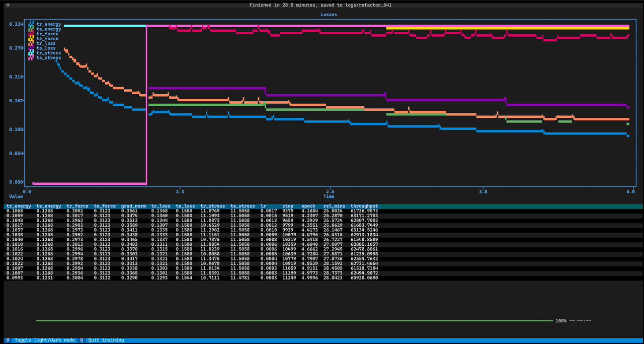This screenshot has height=344, width=644.
Task: Select the step cell 10079
Action: point(289,235)
